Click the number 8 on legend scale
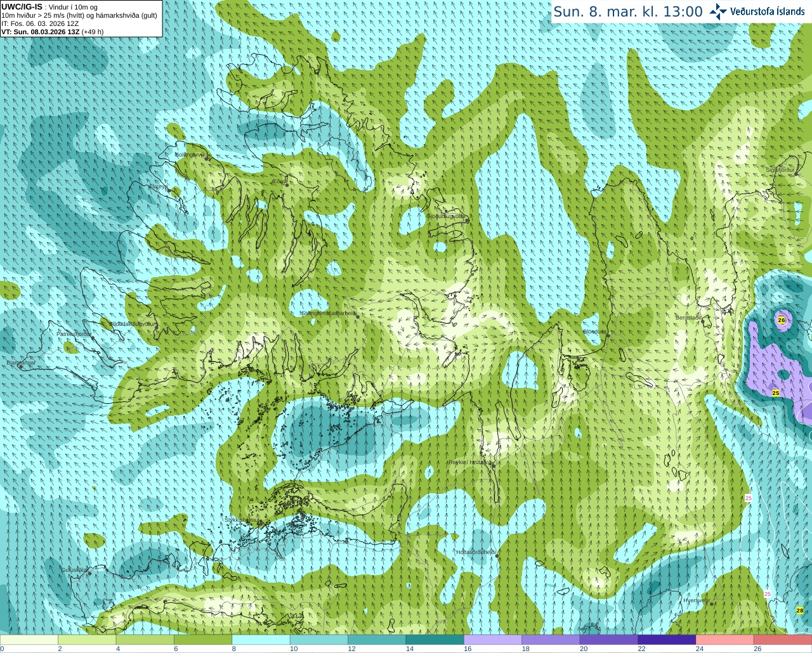The image size is (812, 653). tap(234, 649)
